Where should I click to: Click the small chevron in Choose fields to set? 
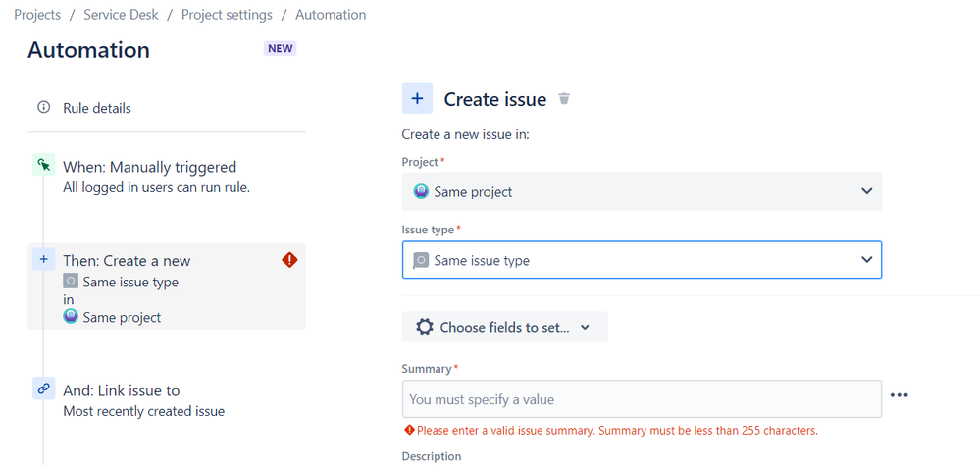(x=585, y=327)
